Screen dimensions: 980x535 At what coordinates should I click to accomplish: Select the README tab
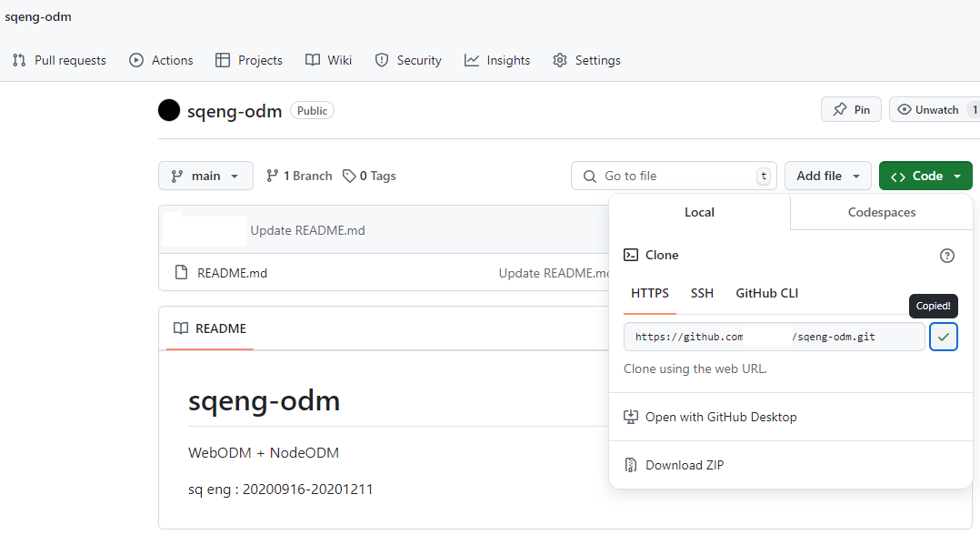[x=209, y=328]
